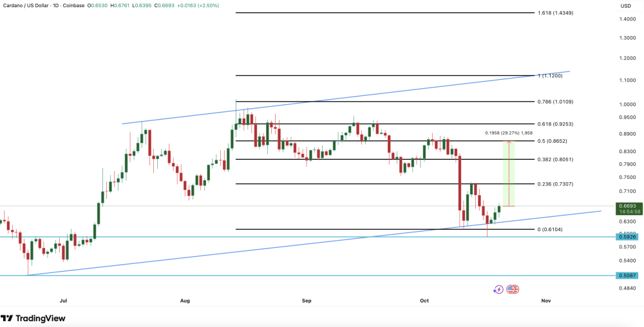The height and width of the screenshot is (327, 644).
Task: Open the TradingView logo link
Action: click(33, 318)
